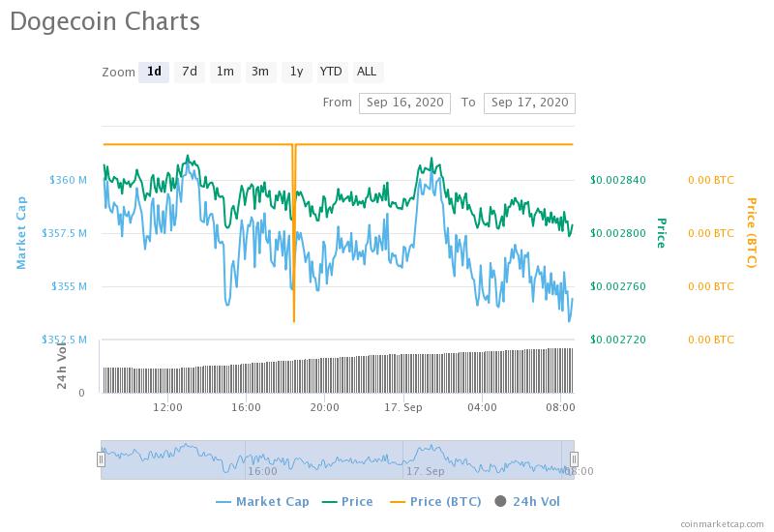Viewport: 774px width, 532px height.
Task: Click the $0.002840 price axis label
Action: point(618,180)
